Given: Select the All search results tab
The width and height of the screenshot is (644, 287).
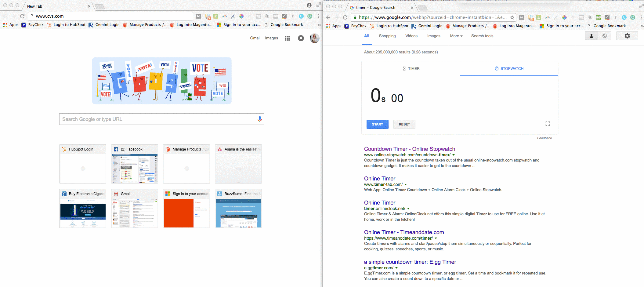Looking at the screenshot, I should (x=367, y=36).
